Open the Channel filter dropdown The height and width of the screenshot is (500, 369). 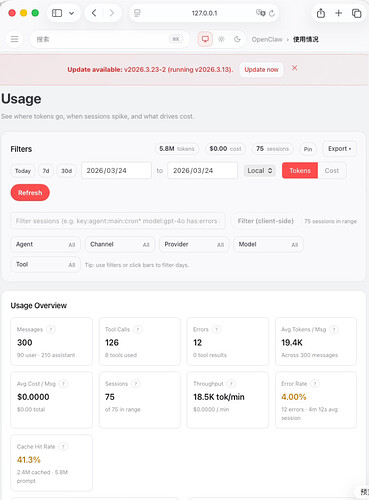click(x=120, y=244)
